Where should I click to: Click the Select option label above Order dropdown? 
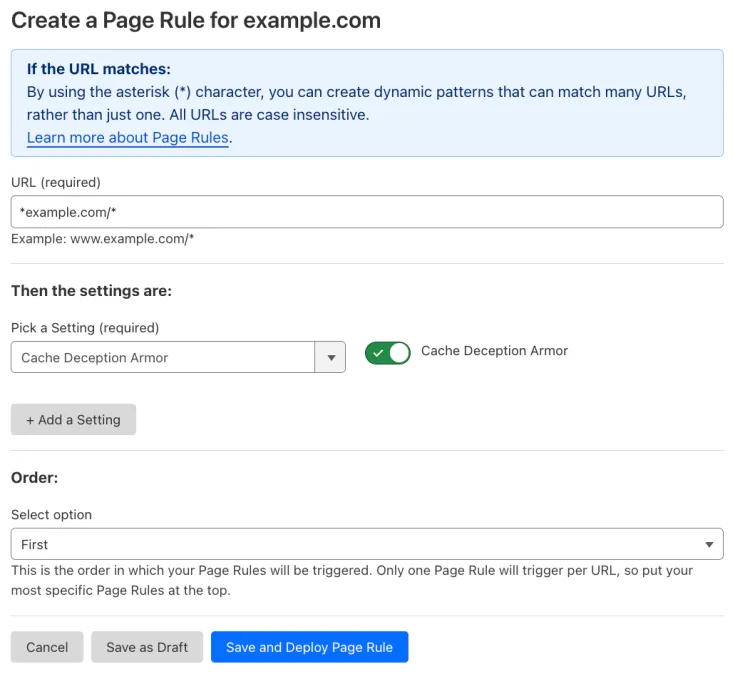coord(51,515)
